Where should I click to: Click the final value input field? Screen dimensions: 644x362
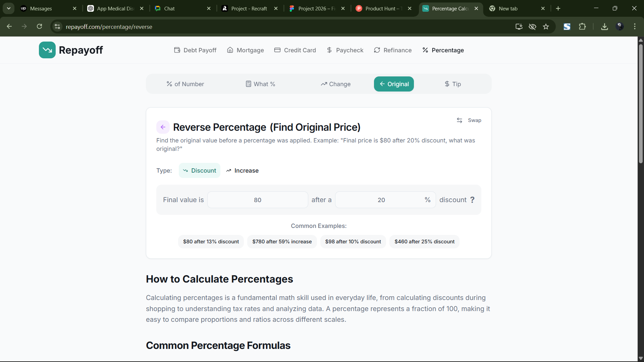click(x=258, y=200)
